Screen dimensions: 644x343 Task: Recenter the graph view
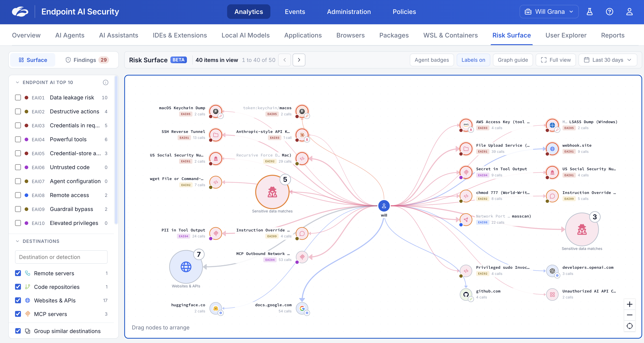(x=630, y=326)
